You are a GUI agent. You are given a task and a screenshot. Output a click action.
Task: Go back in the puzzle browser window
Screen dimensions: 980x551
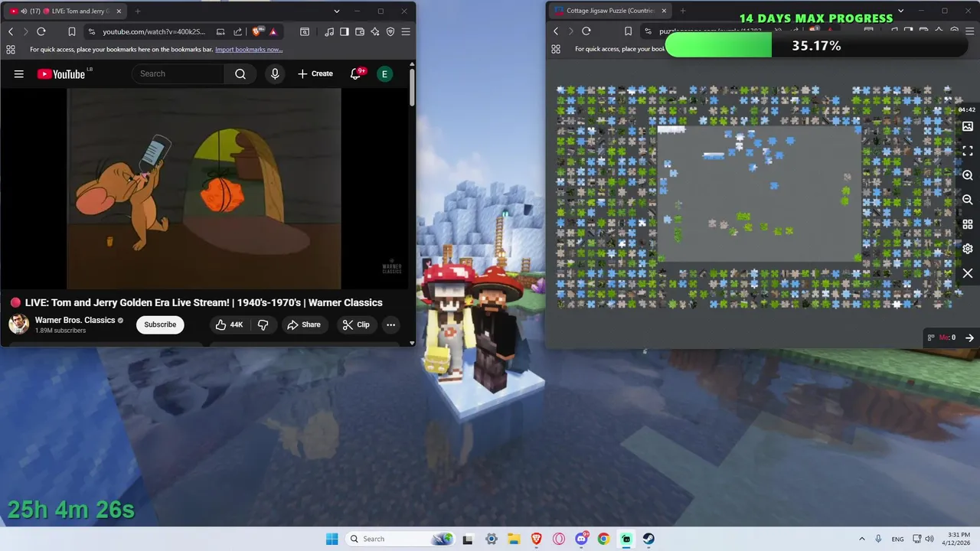[556, 31]
